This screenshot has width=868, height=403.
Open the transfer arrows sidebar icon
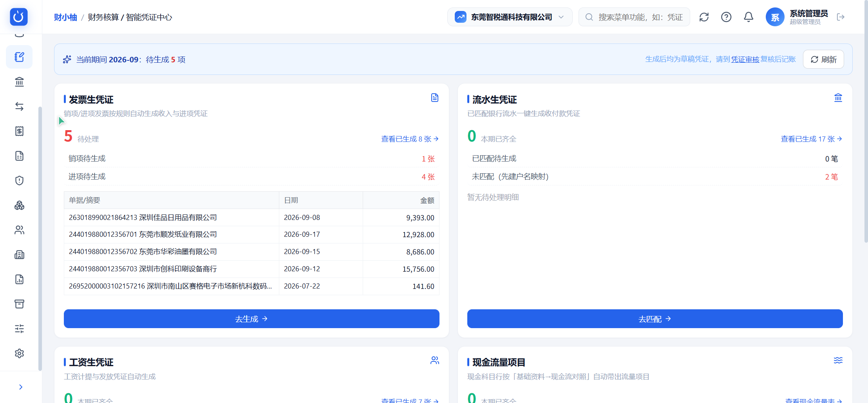[x=19, y=106]
